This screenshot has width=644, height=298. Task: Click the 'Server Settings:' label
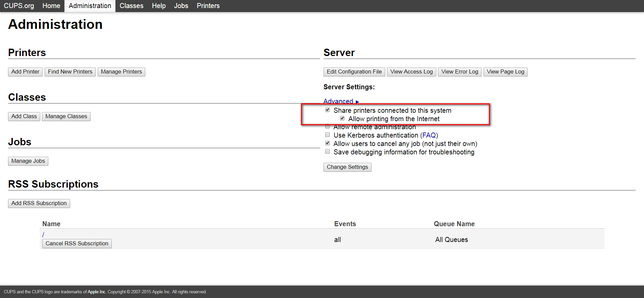(x=349, y=87)
